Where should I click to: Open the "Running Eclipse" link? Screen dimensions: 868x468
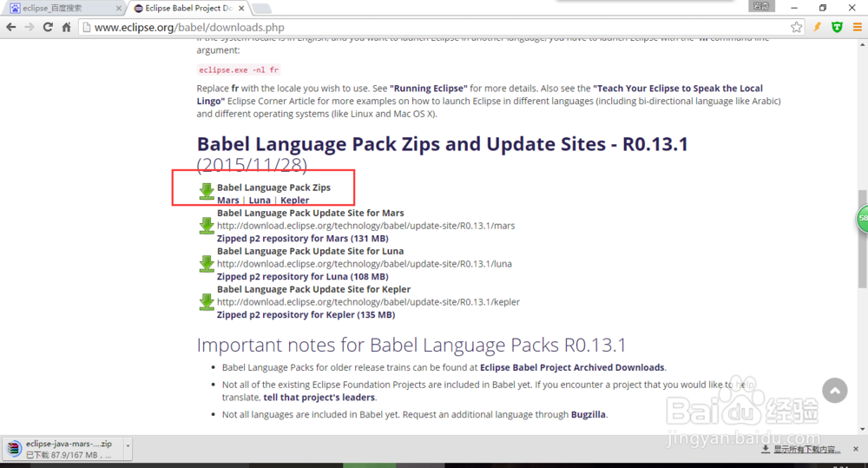click(x=429, y=88)
